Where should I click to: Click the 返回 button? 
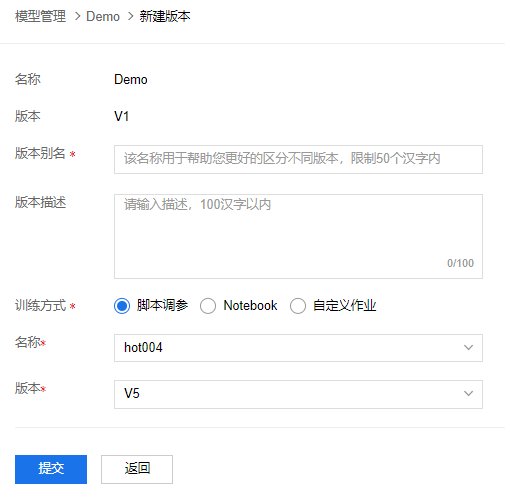tap(137, 469)
